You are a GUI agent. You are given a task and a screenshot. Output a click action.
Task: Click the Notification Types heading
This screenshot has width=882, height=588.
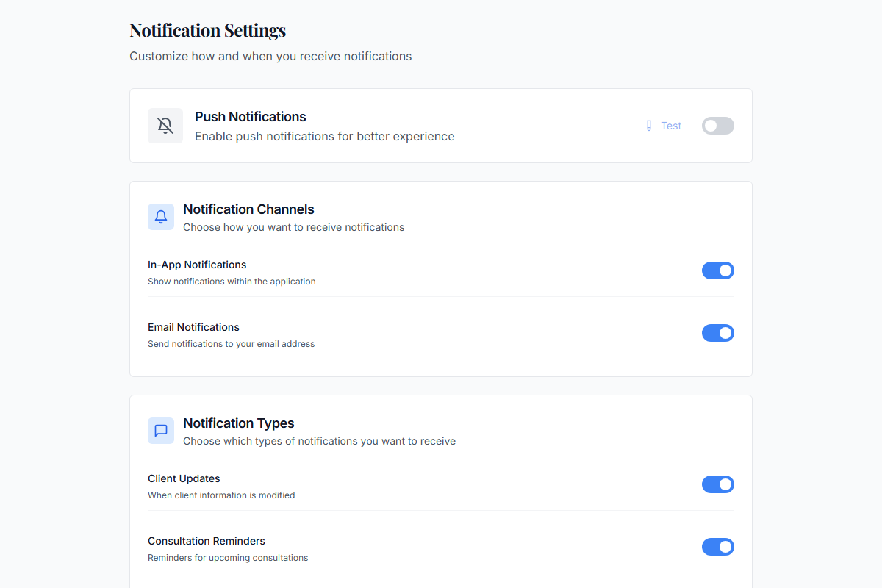coord(238,423)
